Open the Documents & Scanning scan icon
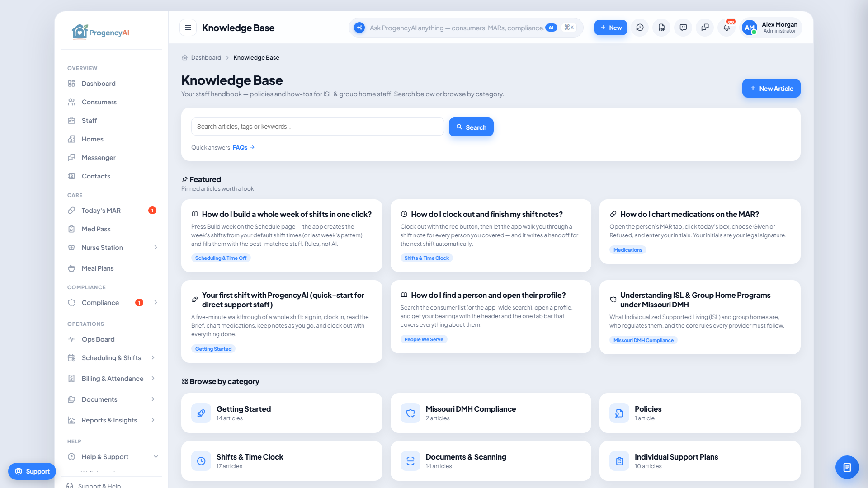The width and height of the screenshot is (868, 488). point(410,461)
